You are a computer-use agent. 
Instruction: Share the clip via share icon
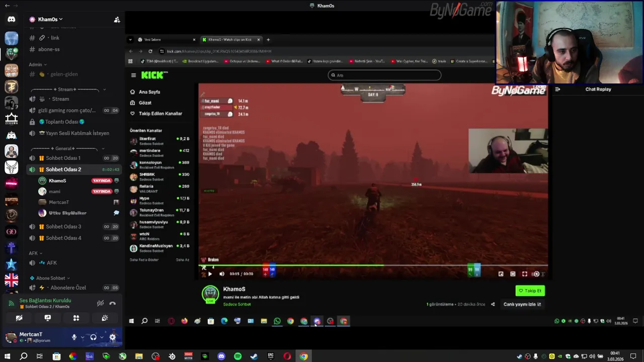pos(493,304)
